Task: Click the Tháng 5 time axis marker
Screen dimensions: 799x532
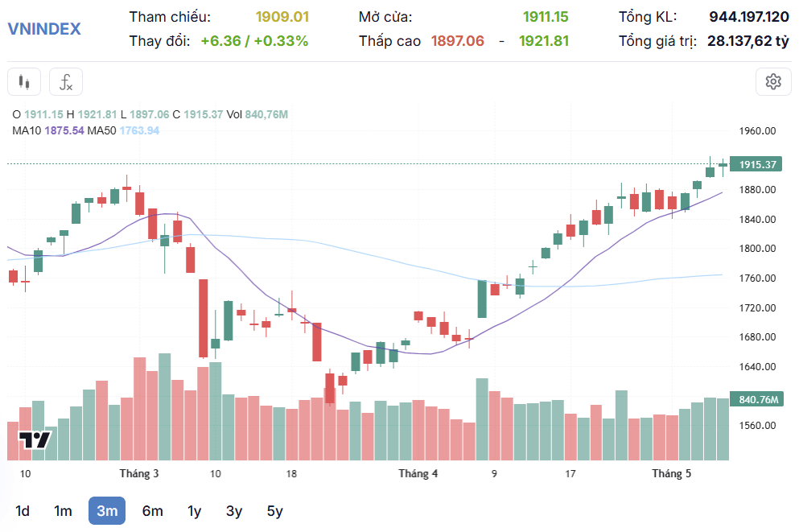Action: (672, 473)
